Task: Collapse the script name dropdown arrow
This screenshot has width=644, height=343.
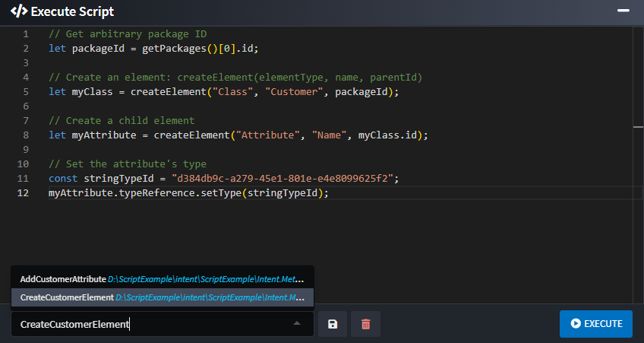Action: (296, 324)
